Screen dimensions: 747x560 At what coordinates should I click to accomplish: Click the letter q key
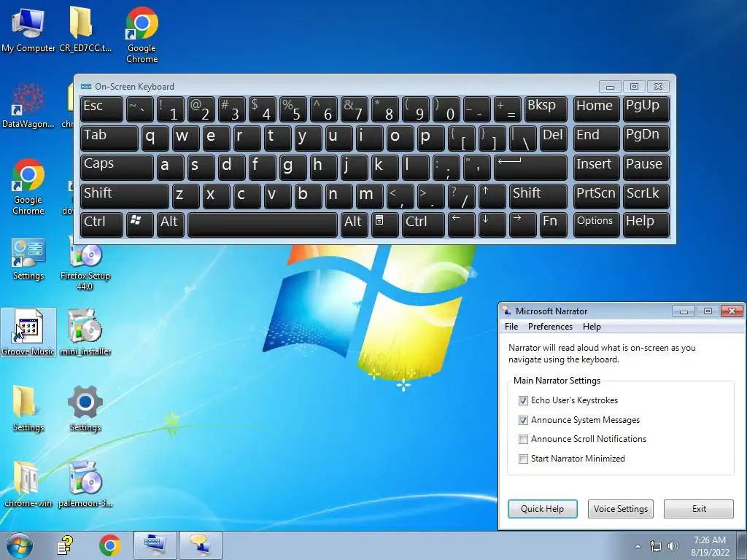click(155, 138)
